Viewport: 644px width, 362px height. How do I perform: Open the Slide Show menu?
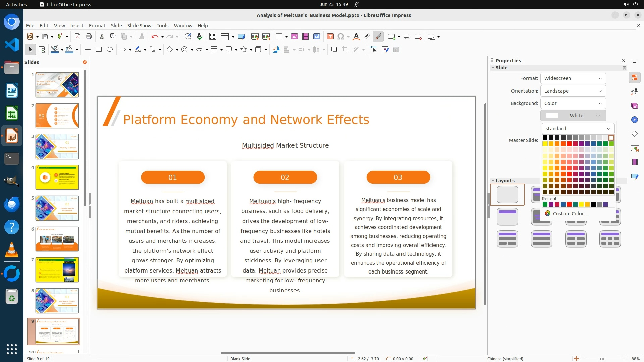(x=139, y=26)
